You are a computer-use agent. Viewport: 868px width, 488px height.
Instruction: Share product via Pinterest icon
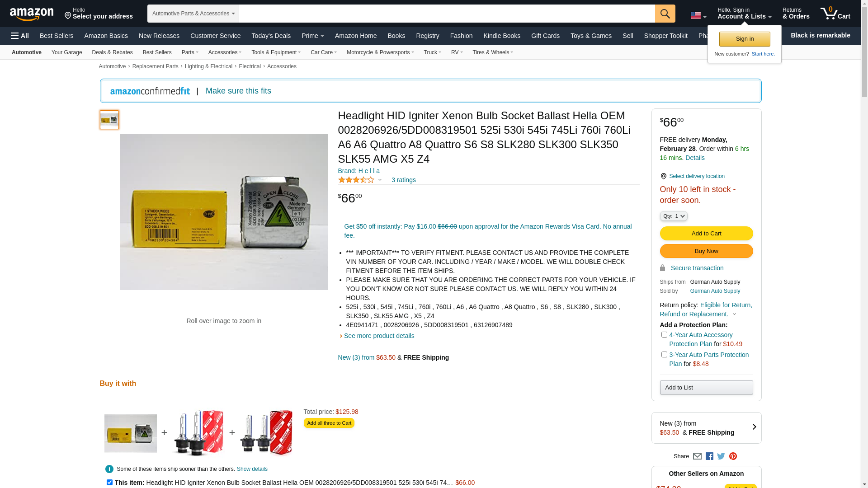pyautogui.click(x=733, y=456)
